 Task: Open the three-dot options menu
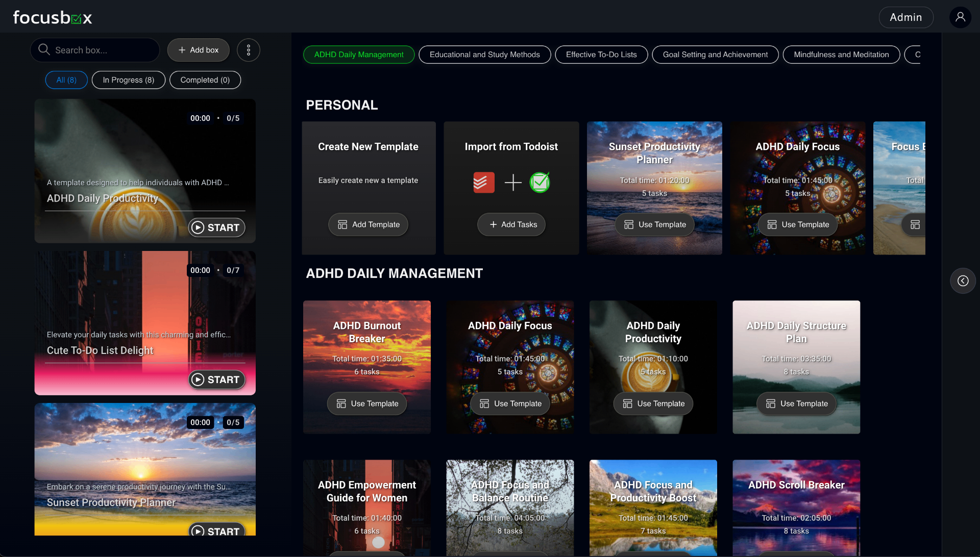click(x=249, y=50)
